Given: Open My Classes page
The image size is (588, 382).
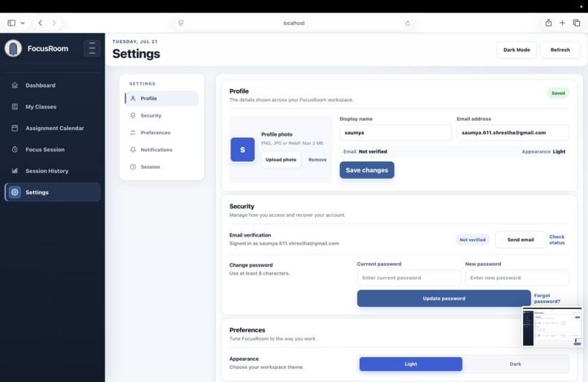Looking at the screenshot, I should (x=53, y=107).
